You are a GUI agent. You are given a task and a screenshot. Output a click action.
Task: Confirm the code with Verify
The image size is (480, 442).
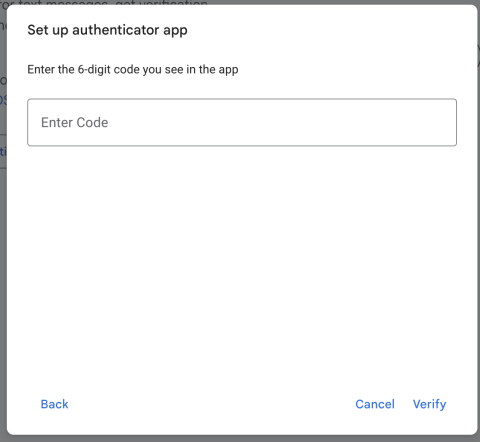point(429,404)
